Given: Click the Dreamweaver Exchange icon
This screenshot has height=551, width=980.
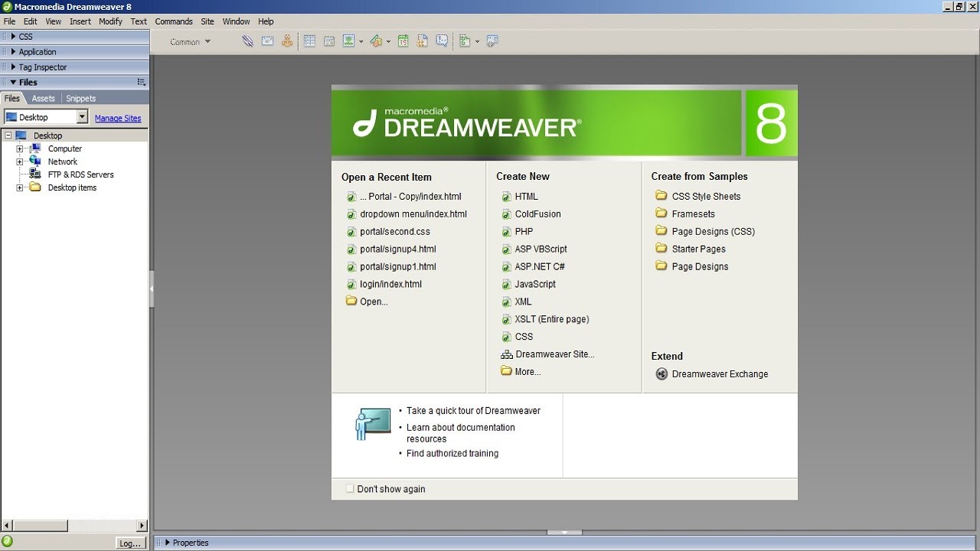Looking at the screenshot, I should pos(662,374).
